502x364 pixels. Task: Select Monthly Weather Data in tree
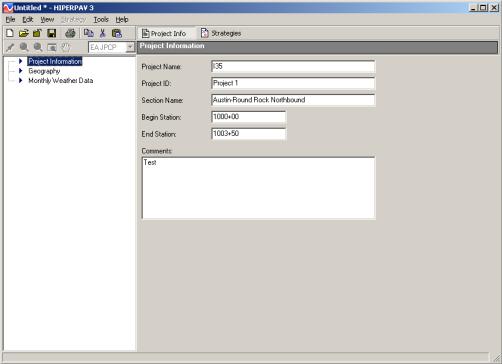(x=61, y=81)
